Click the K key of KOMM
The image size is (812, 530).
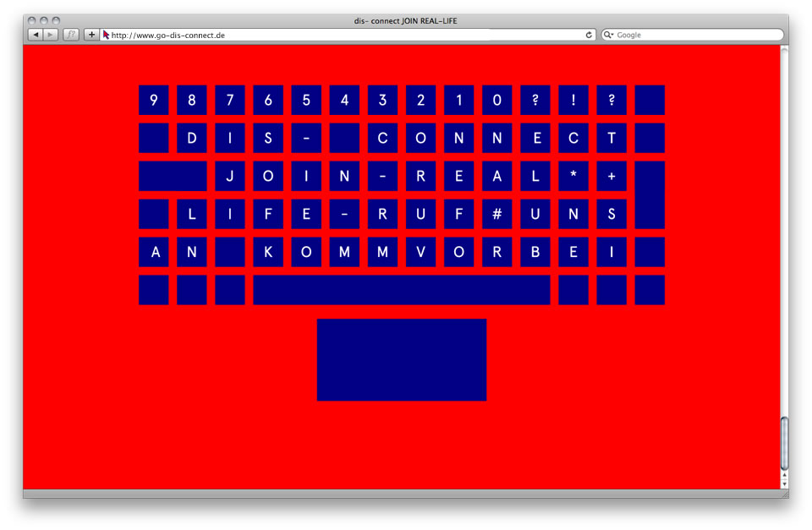268,252
